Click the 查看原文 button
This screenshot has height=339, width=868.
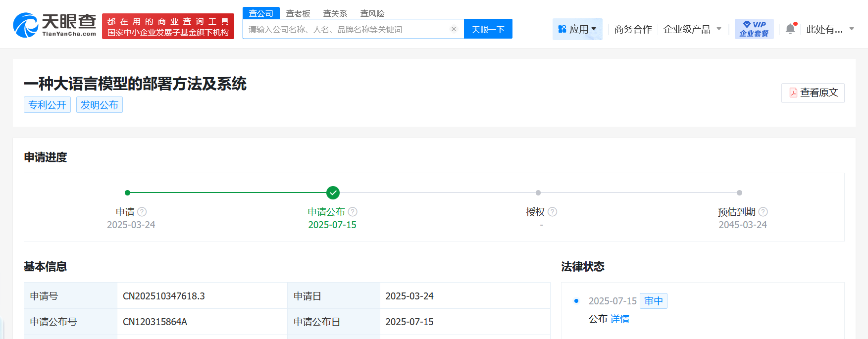tap(813, 93)
